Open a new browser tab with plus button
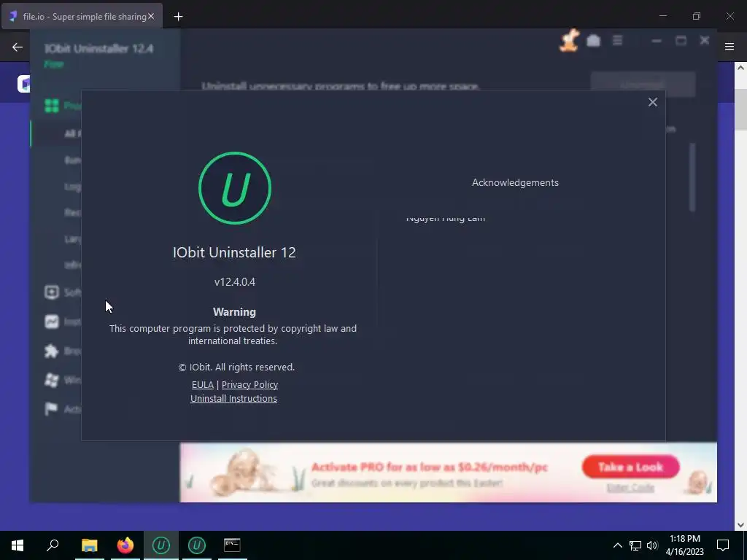The width and height of the screenshot is (747, 560). coord(178,17)
